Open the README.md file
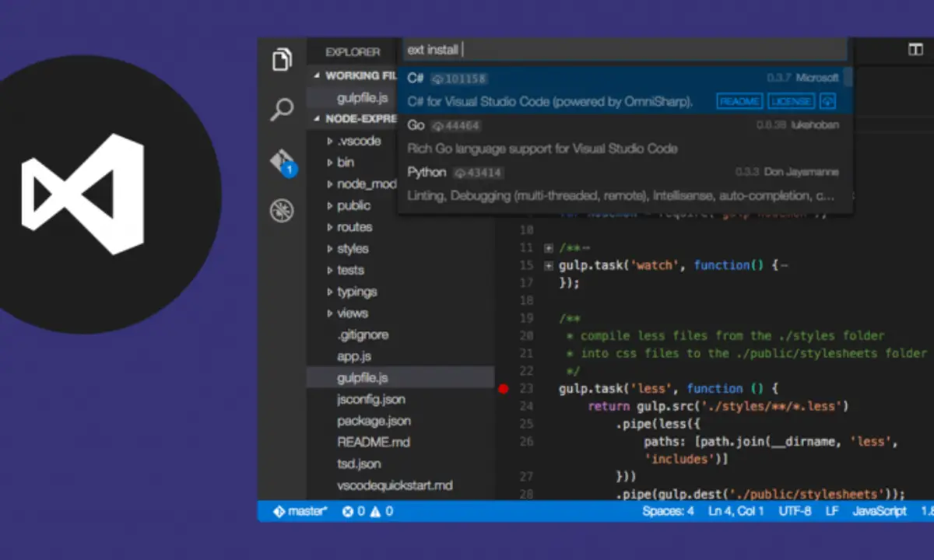934x560 pixels. (374, 442)
